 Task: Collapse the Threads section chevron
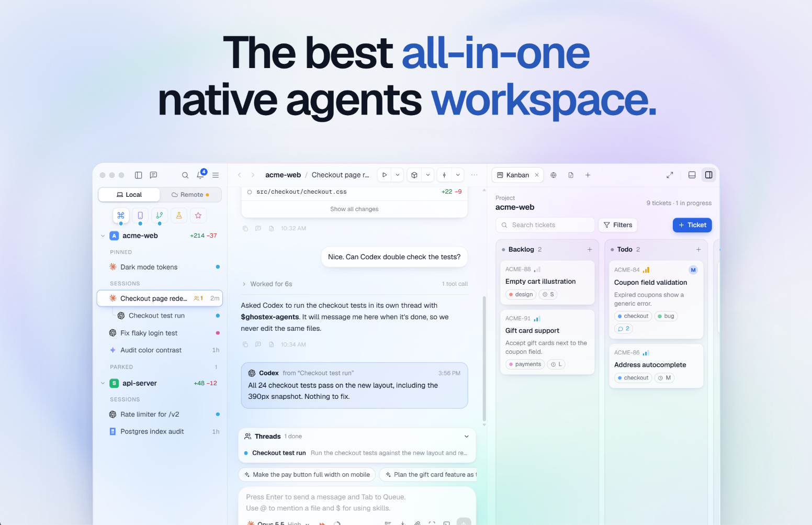(x=467, y=437)
